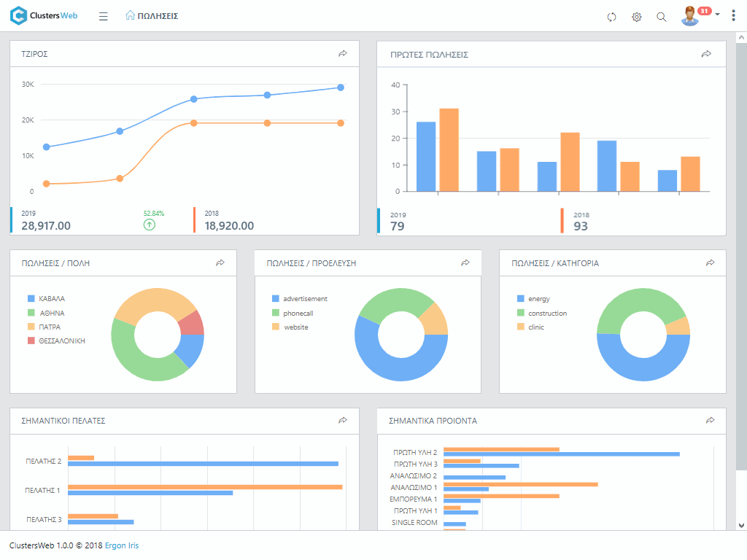The image size is (747, 560).
Task: Click the ClustersWeb logo
Action: [x=44, y=15]
